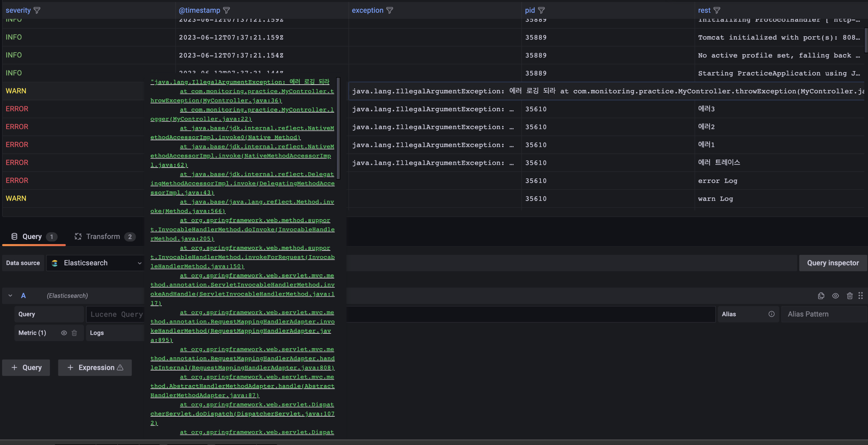
Task: Duplicate query A with copy icon
Action: pyautogui.click(x=821, y=296)
